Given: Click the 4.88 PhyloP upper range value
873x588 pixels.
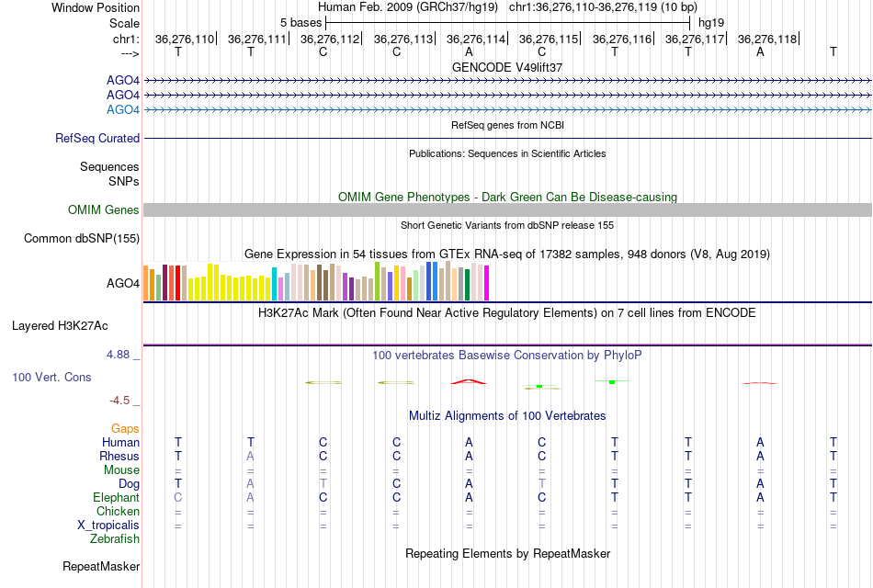Looking at the screenshot, I should click(119, 354).
